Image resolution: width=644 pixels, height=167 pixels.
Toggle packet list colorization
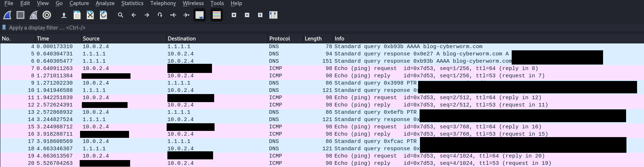pyautogui.click(x=217, y=15)
